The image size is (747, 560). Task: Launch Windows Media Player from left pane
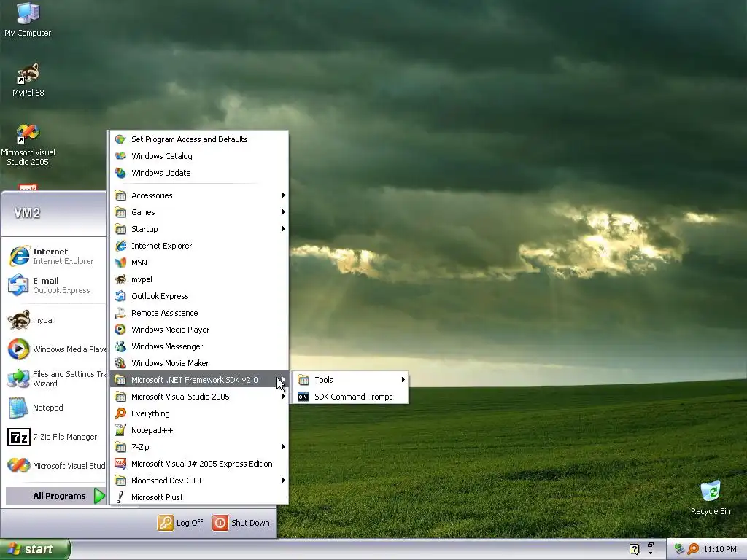click(x=18, y=349)
